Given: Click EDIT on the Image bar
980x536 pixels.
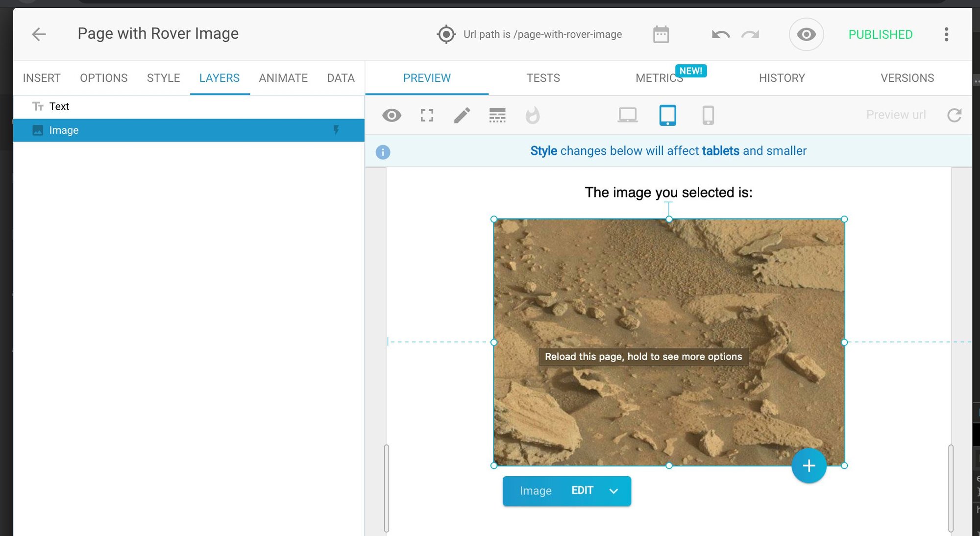Looking at the screenshot, I should [x=582, y=490].
